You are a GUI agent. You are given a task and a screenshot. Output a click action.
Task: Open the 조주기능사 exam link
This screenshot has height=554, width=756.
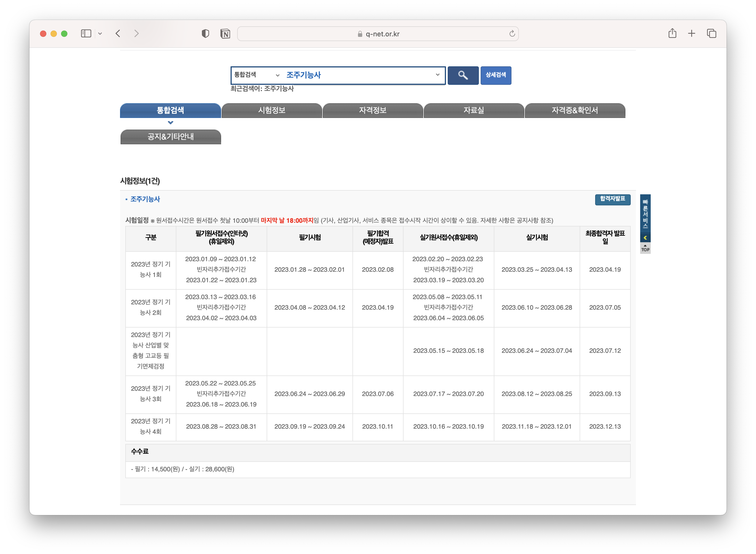point(145,199)
